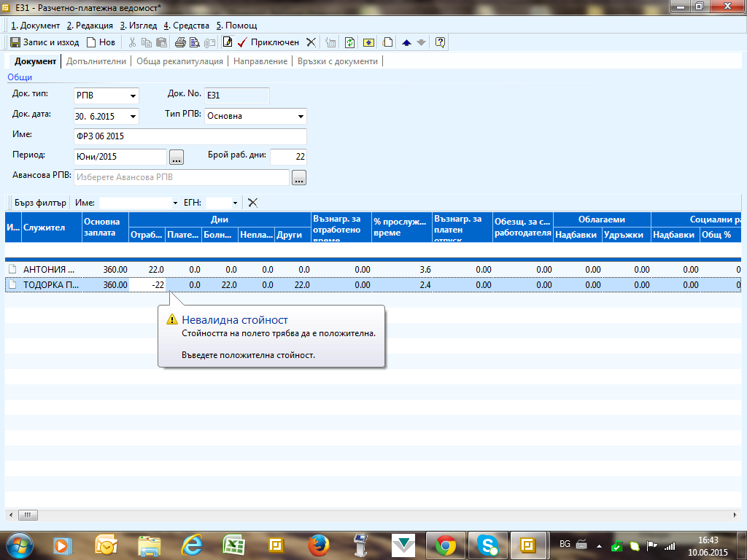Click the black X delete icon in toolbar
The height and width of the screenshot is (560, 747).
click(311, 42)
